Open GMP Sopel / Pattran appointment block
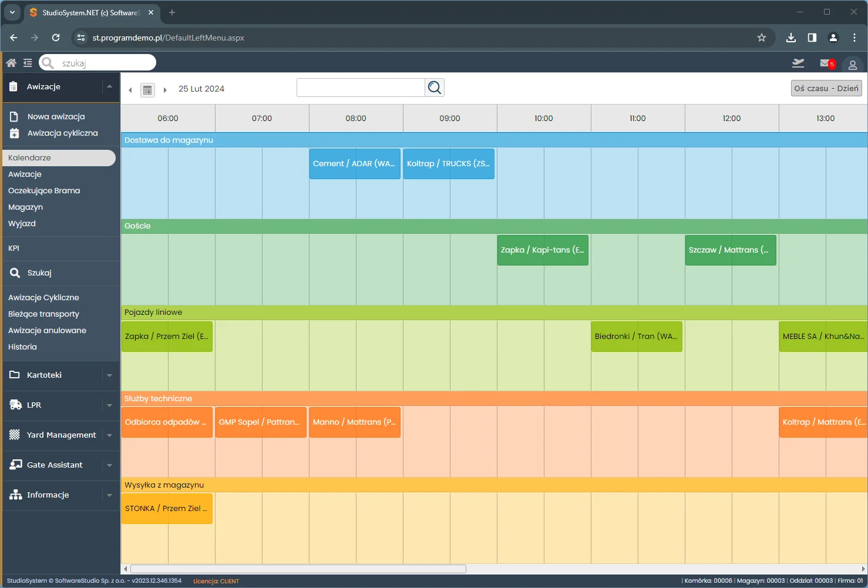 tap(261, 422)
